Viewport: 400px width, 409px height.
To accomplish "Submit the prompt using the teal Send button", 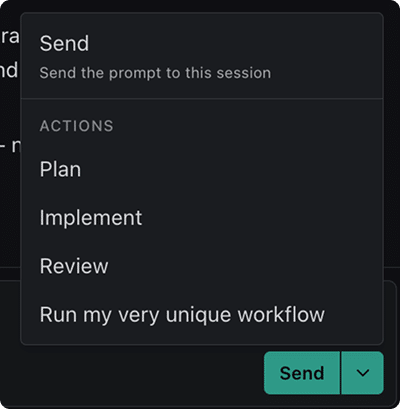I will click(302, 373).
